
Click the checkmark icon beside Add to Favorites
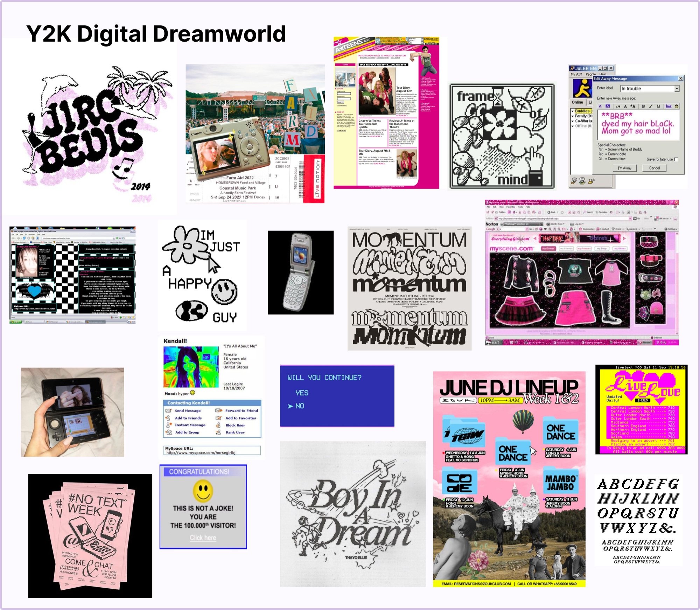[x=219, y=418]
